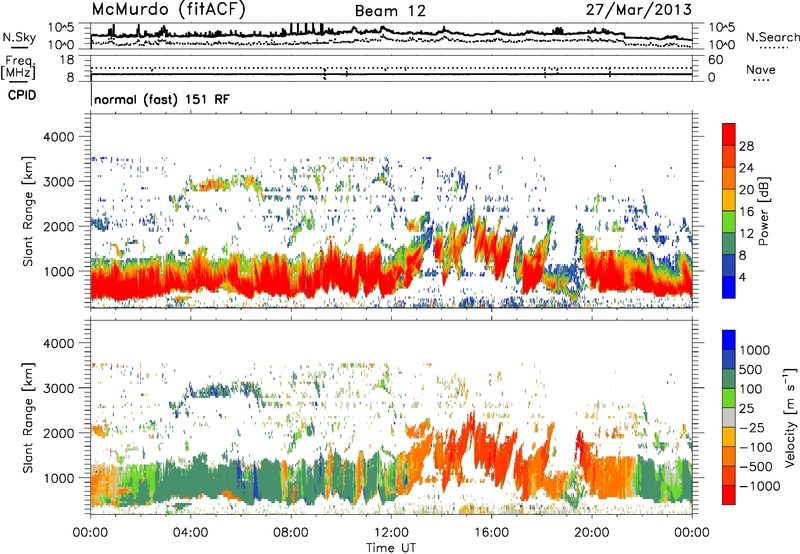Click the date label "27/Mar/2013"

639,10
